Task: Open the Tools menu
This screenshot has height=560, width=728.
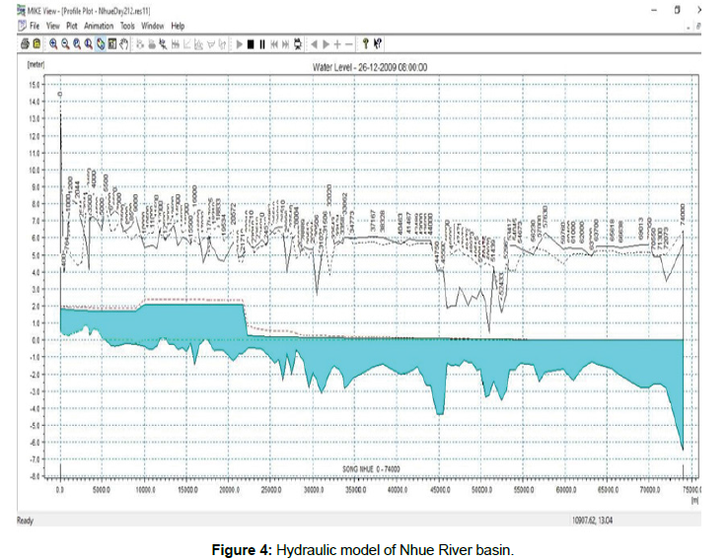Action: 128,26
